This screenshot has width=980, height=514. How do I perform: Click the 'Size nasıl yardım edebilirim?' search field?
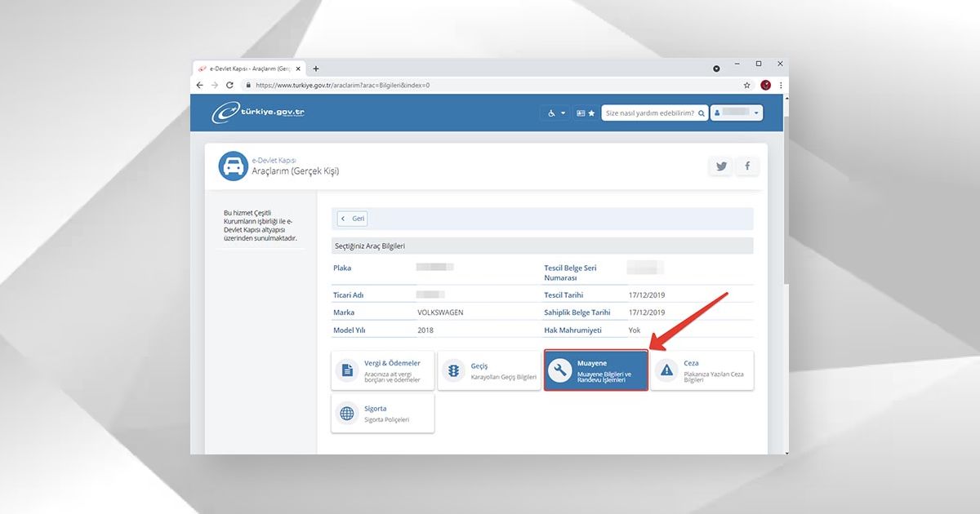(x=649, y=113)
